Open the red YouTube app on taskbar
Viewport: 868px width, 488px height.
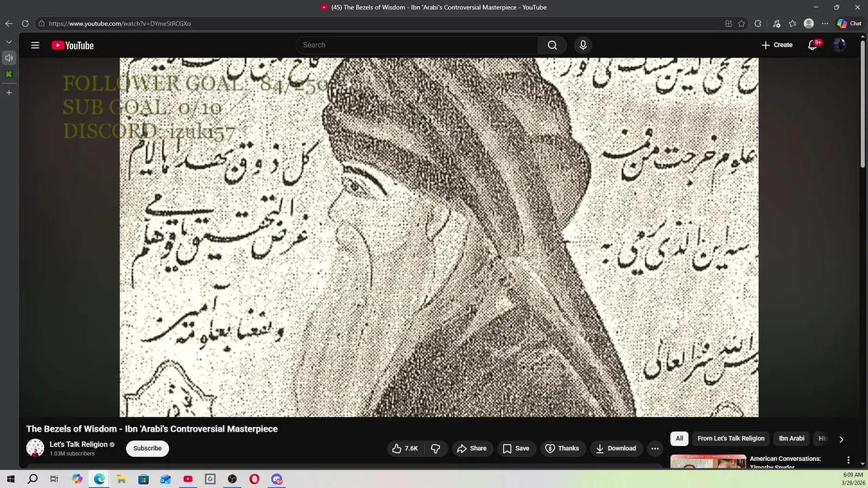tap(188, 479)
